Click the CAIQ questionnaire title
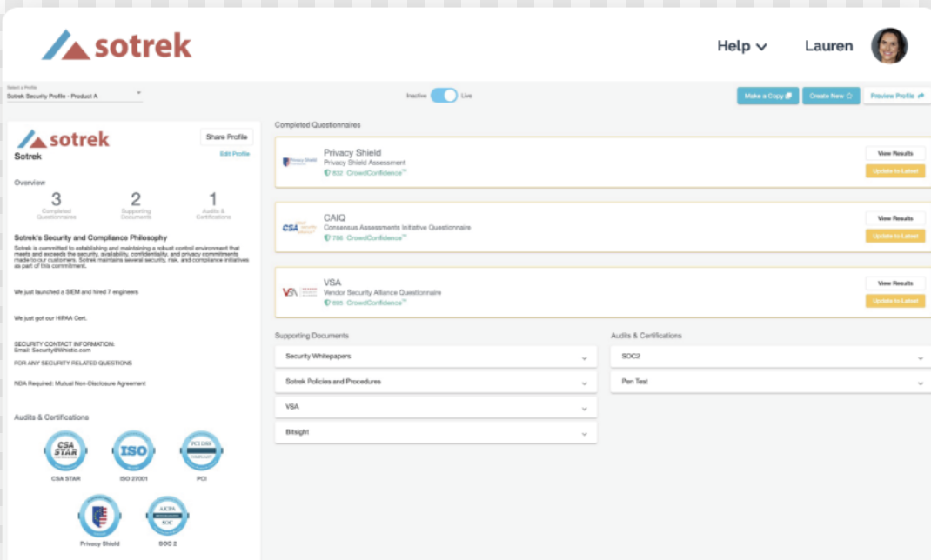The image size is (931, 560). (334, 217)
